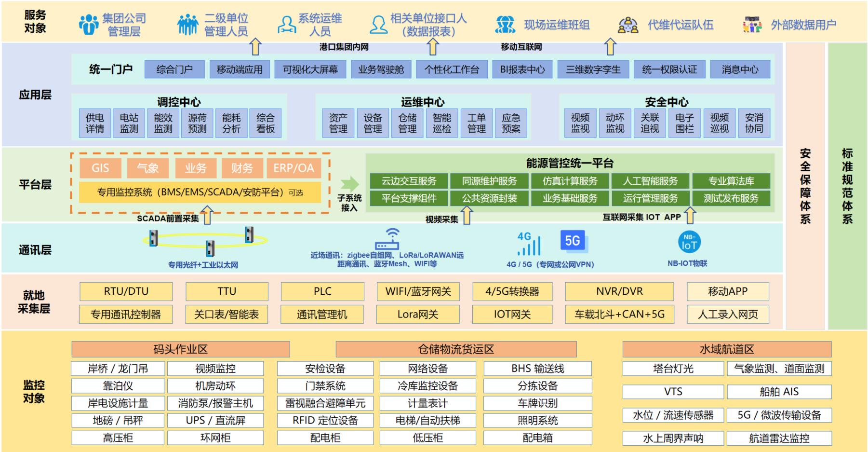Select the 移动端应用 box
Image resolution: width=868 pixels, height=452 pixels.
(x=240, y=69)
